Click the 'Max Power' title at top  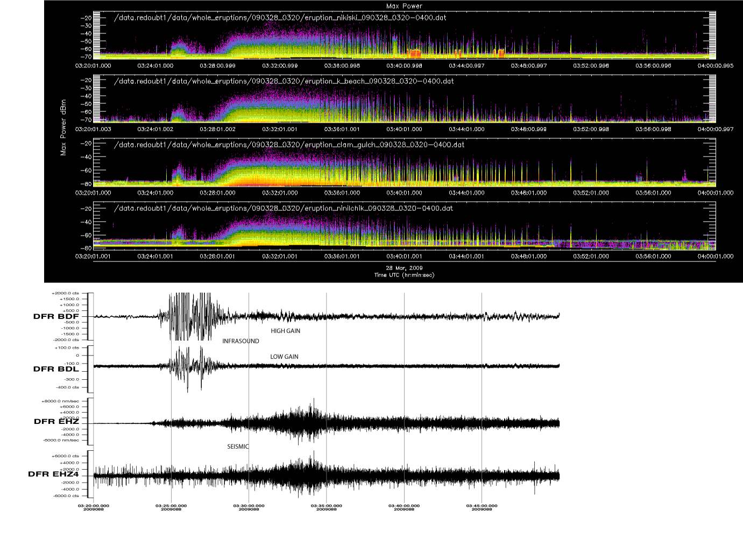[x=404, y=6]
